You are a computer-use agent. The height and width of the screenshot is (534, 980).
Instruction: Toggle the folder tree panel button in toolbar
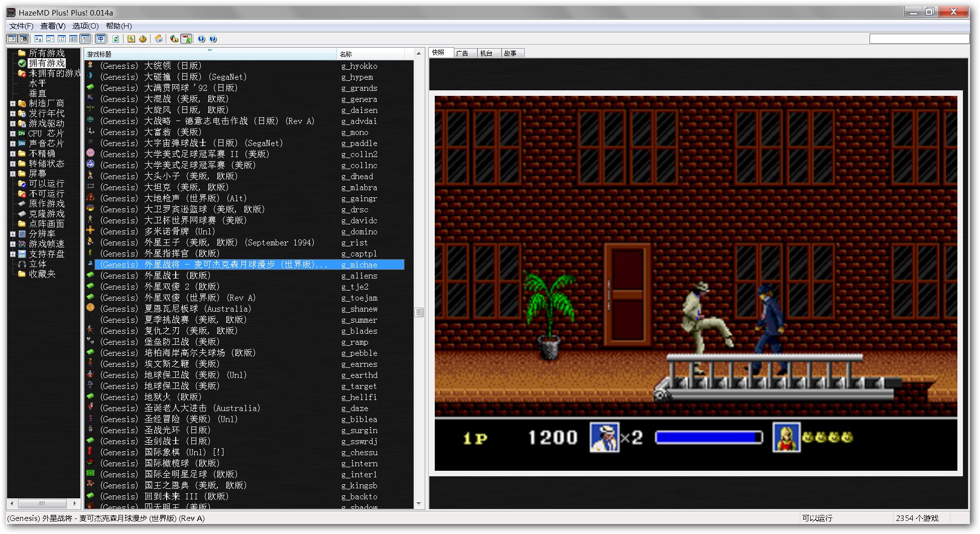click(x=12, y=39)
